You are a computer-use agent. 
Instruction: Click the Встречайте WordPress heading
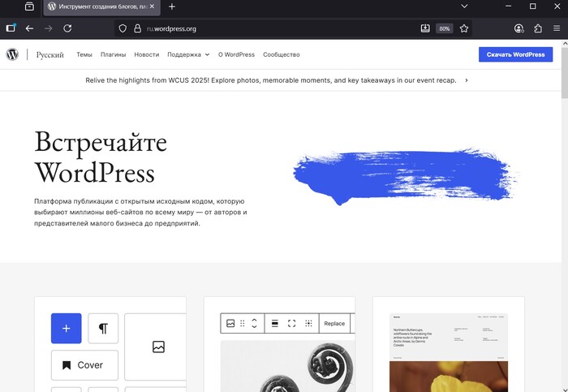pos(101,157)
